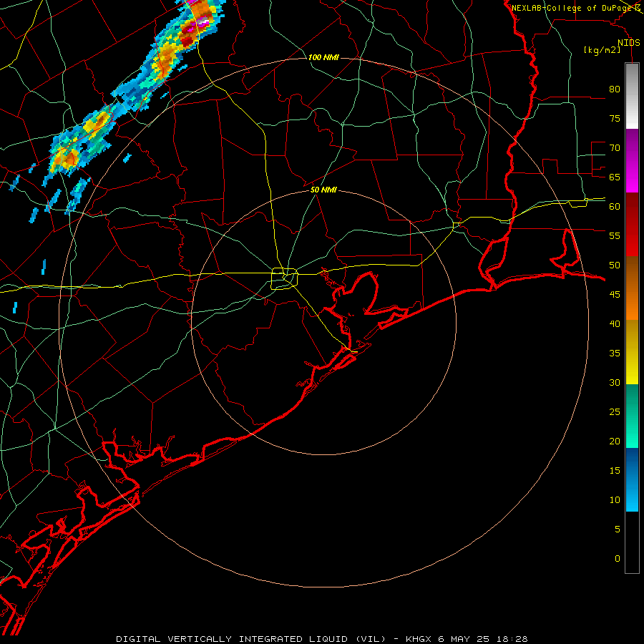Image resolution: width=644 pixels, height=644 pixels.
Task: Click the 35 value on the color scale
Action: [x=615, y=353]
